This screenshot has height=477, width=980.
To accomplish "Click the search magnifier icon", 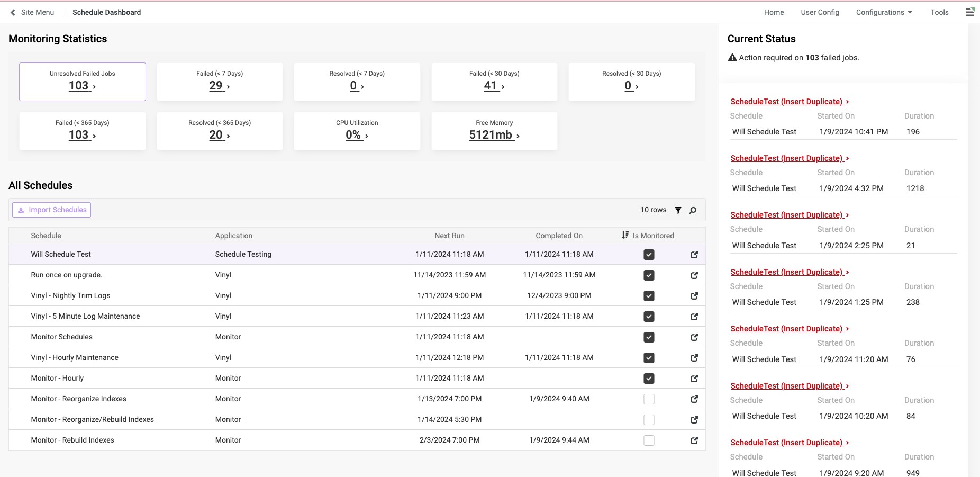I will pyautogui.click(x=693, y=210).
